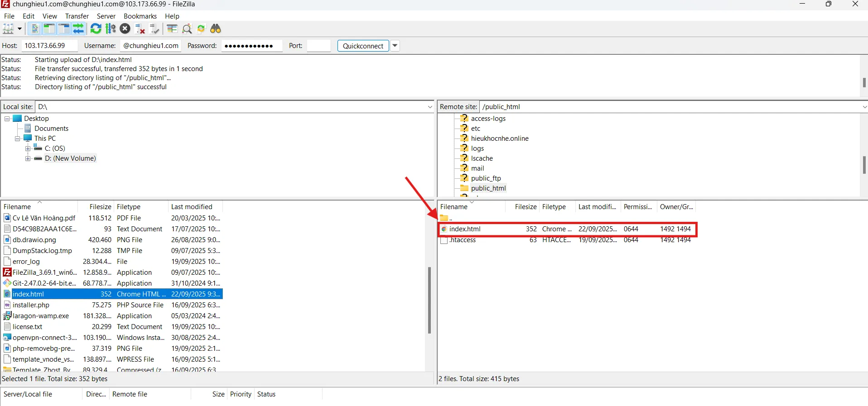Toggle message log display in toolbar

click(x=34, y=29)
